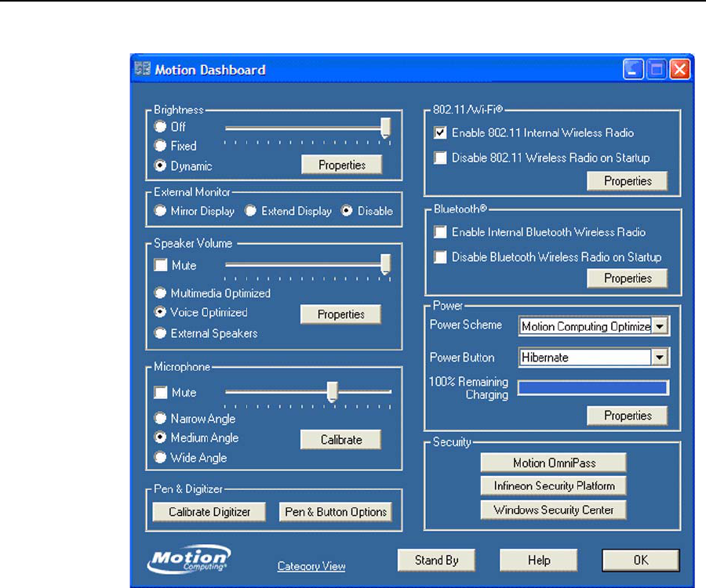
Task: Open Speaker Volume Properties
Action: coord(341,314)
